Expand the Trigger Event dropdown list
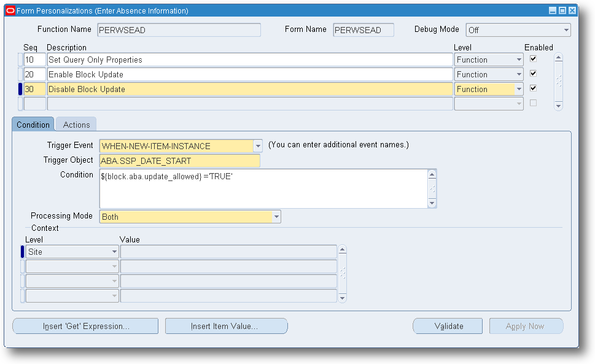Image resolution: width=595 pixels, height=364 pixels. pos(258,146)
